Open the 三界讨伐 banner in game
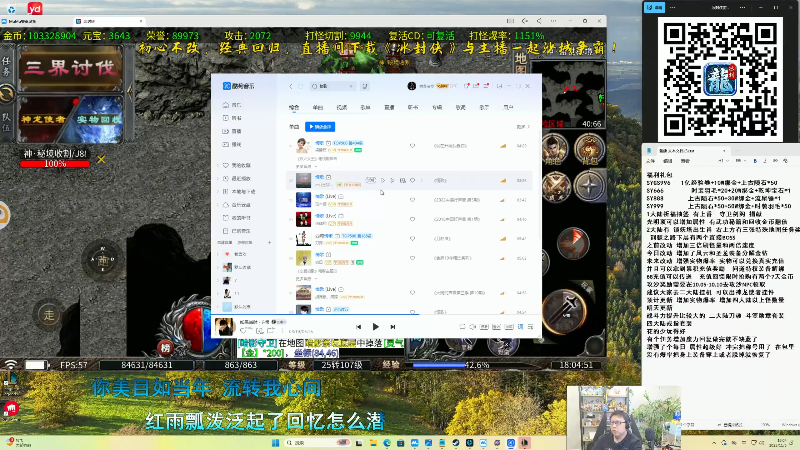This screenshot has height=450, width=800. [x=70, y=68]
